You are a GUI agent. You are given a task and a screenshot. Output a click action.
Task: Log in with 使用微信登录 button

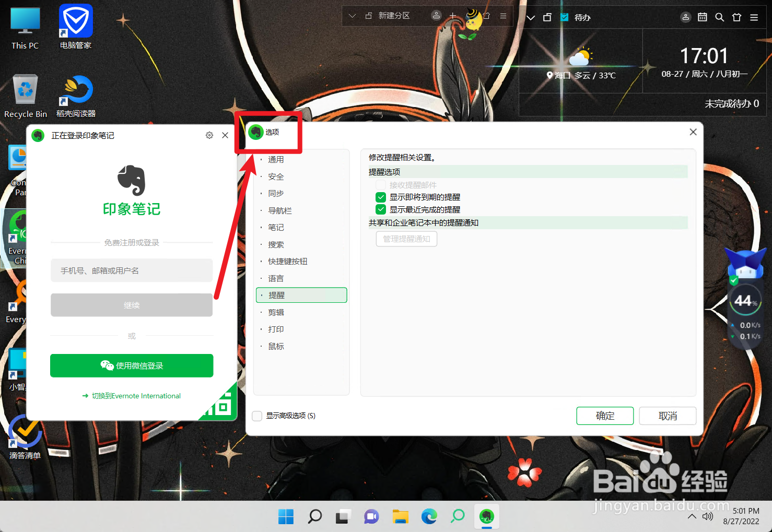coord(132,365)
